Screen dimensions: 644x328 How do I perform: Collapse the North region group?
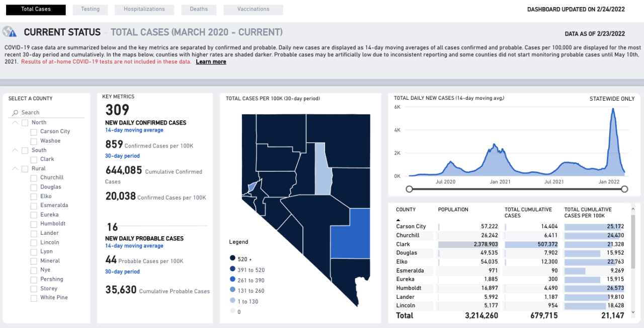tap(15, 122)
